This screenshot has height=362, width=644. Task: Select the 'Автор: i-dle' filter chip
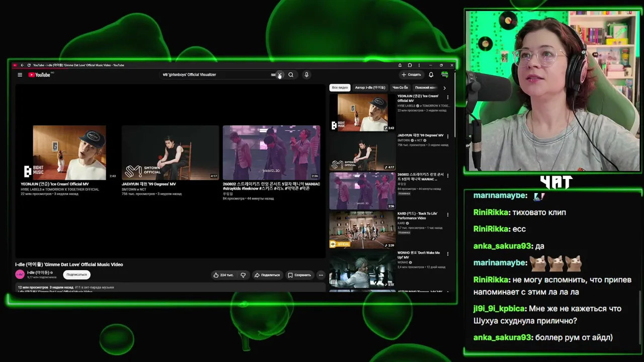[370, 87]
